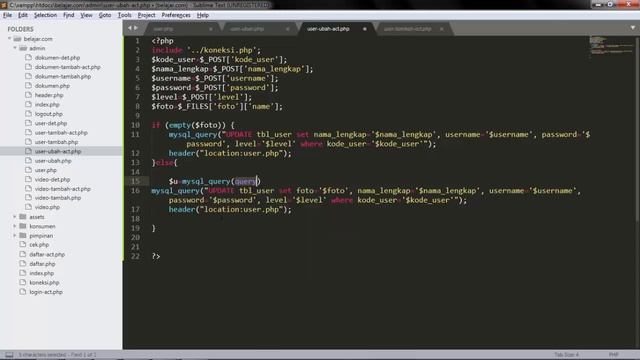
Task: Open admin index.php in sidebar
Action: pyautogui.click(x=47, y=104)
